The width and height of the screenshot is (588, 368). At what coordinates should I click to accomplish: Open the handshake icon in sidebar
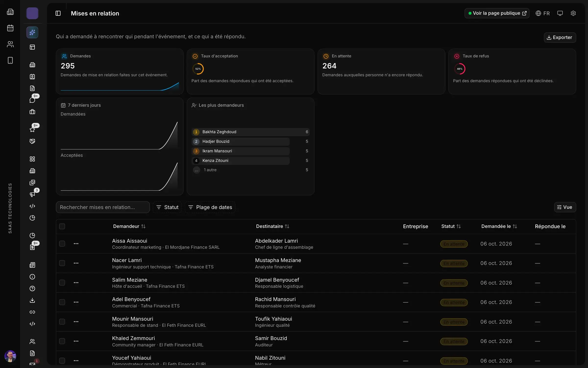tap(32, 141)
